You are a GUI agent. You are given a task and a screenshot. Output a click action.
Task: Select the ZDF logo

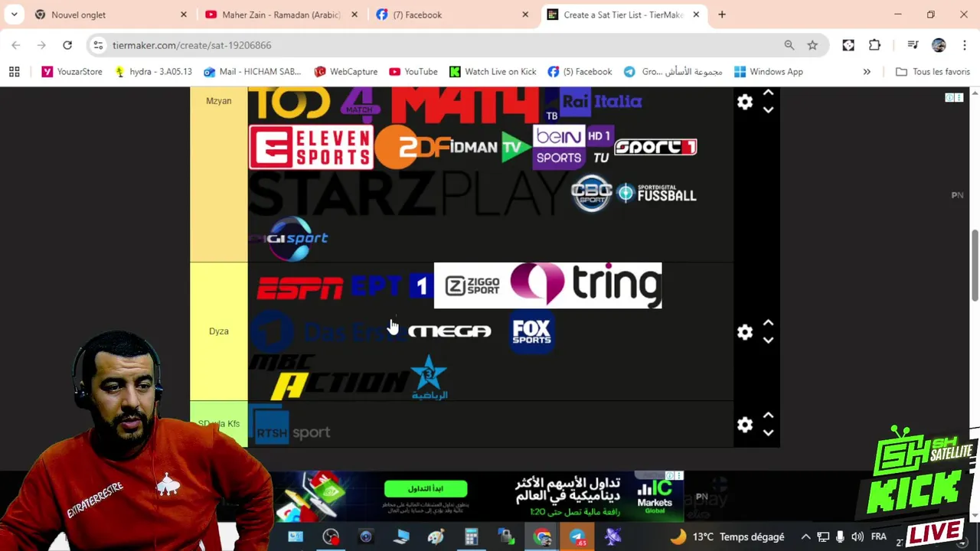(x=412, y=147)
